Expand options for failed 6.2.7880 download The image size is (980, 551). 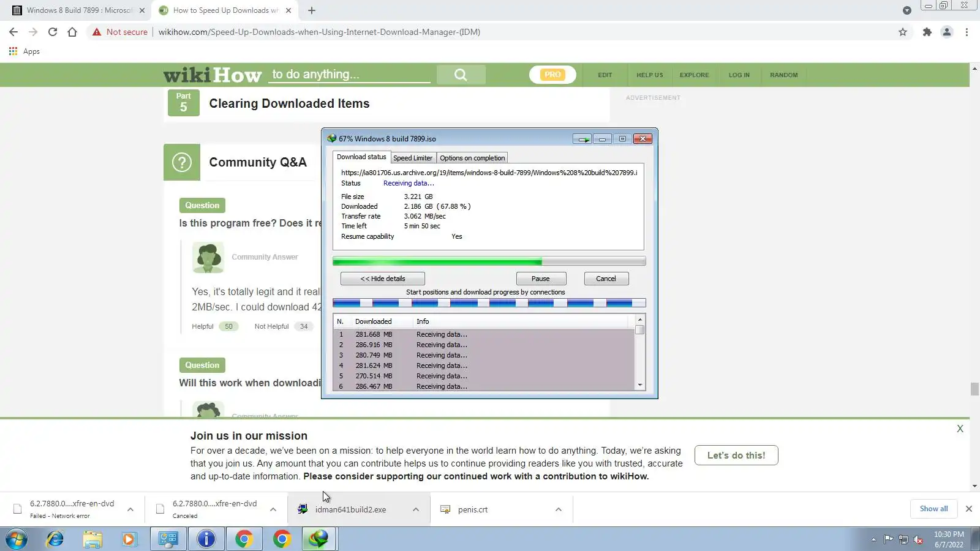[130, 509]
